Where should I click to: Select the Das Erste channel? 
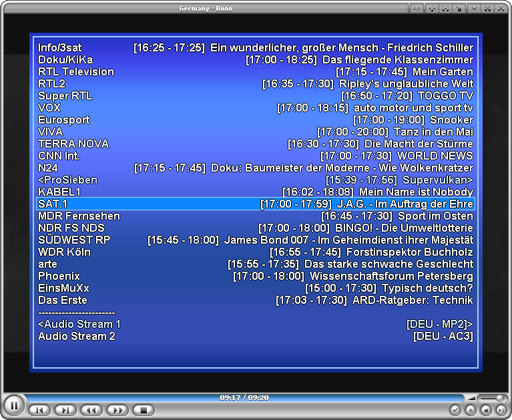click(x=256, y=300)
